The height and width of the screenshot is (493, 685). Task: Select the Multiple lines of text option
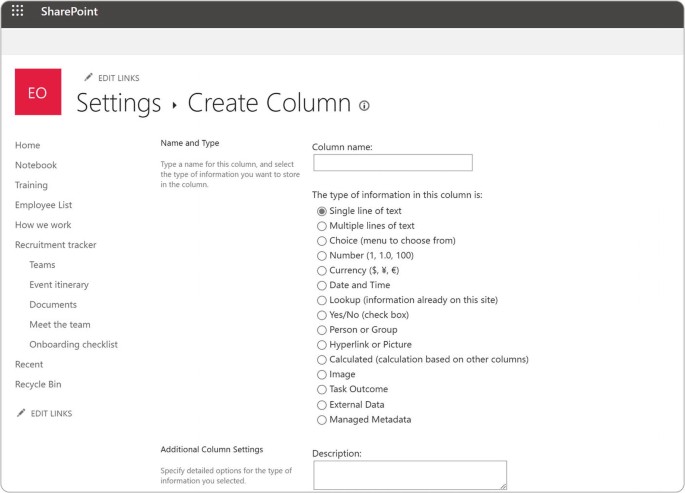[x=322, y=226]
